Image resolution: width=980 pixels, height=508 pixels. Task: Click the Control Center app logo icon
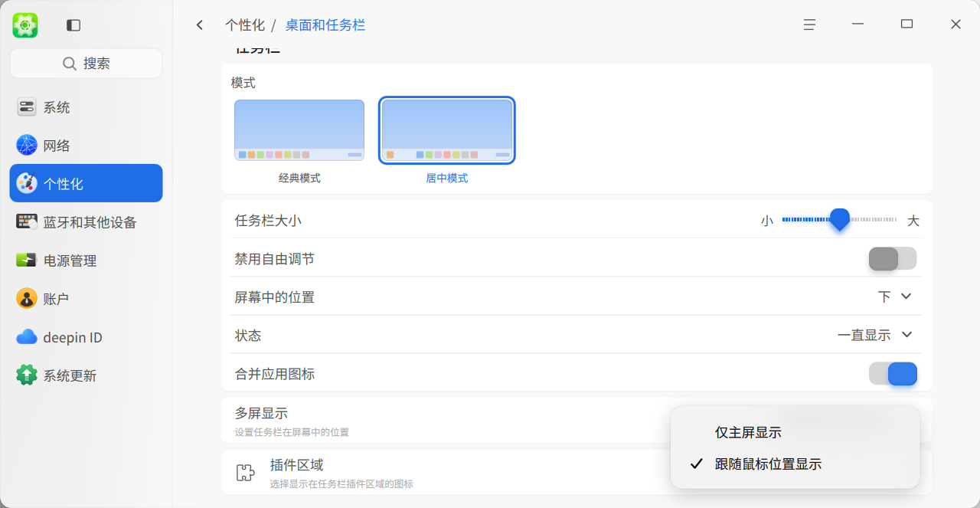25,25
